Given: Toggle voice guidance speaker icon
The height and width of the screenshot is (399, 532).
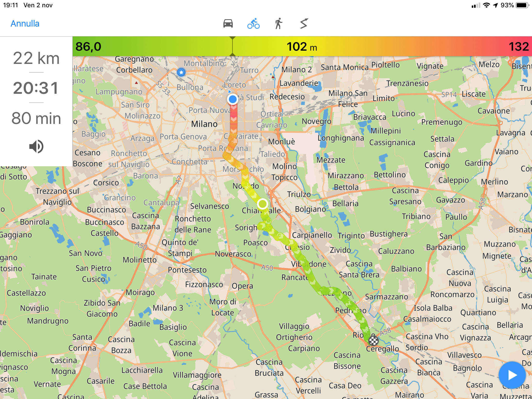Looking at the screenshot, I should [x=36, y=146].
